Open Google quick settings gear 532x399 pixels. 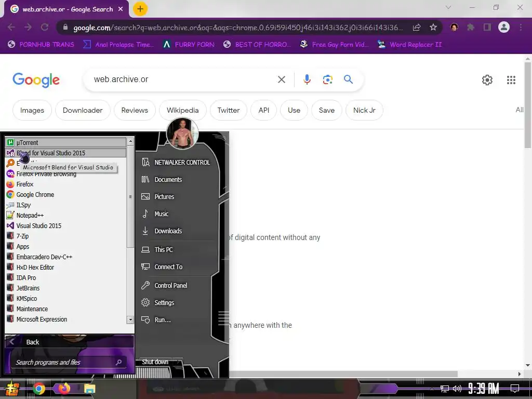pyautogui.click(x=487, y=79)
